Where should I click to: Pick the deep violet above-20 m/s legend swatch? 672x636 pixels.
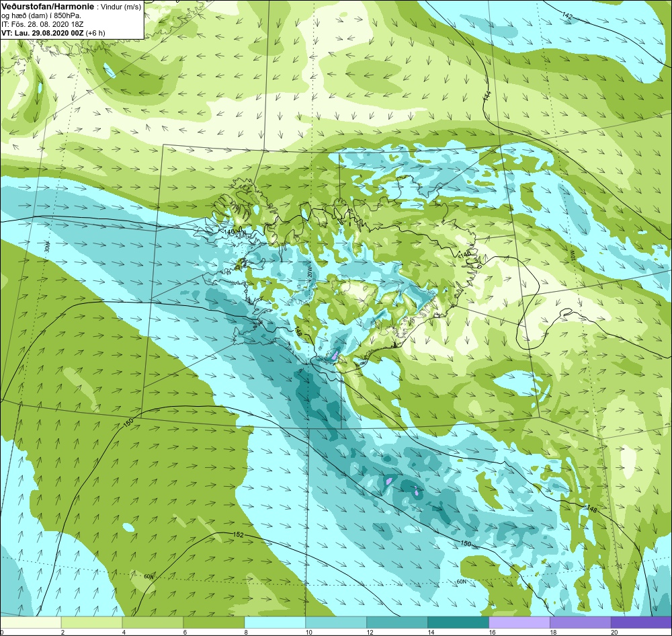click(x=641, y=623)
